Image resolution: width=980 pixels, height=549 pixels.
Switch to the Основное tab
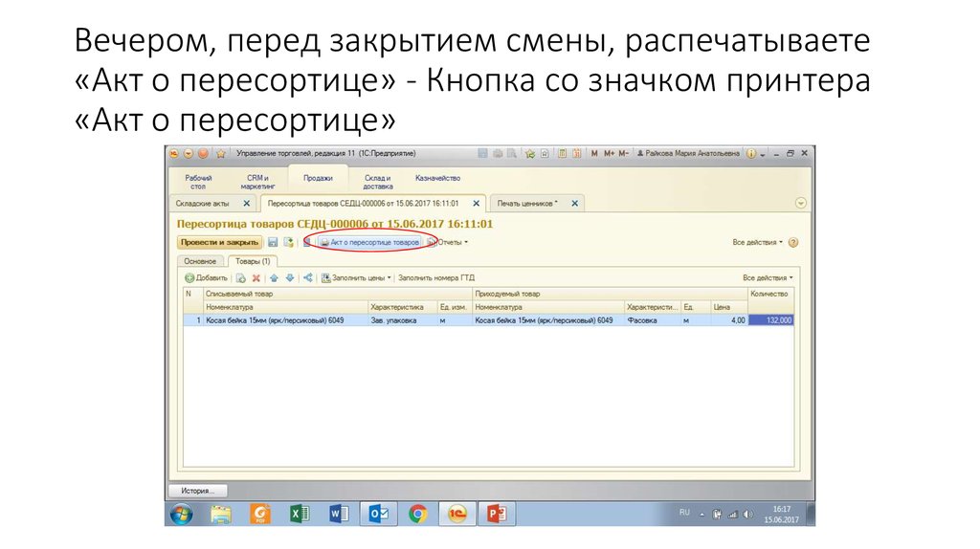(x=200, y=261)
